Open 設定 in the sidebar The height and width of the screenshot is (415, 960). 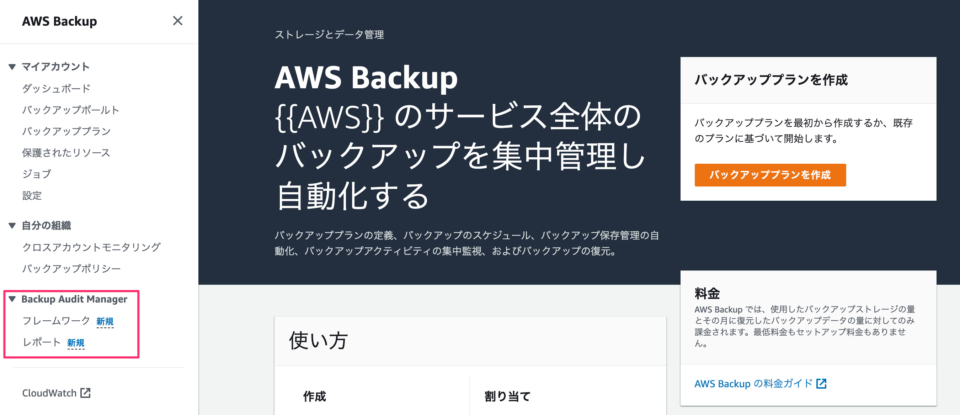[x=32, y=196]
